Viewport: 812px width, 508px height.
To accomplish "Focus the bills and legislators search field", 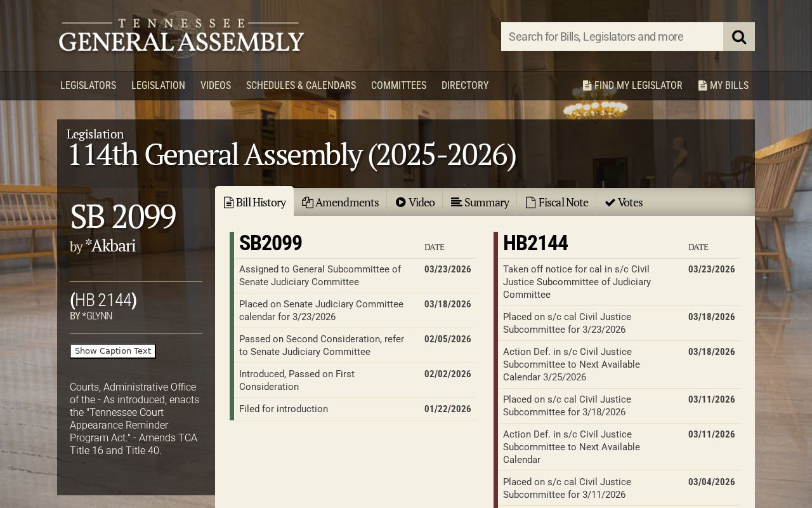I will 612,37.
